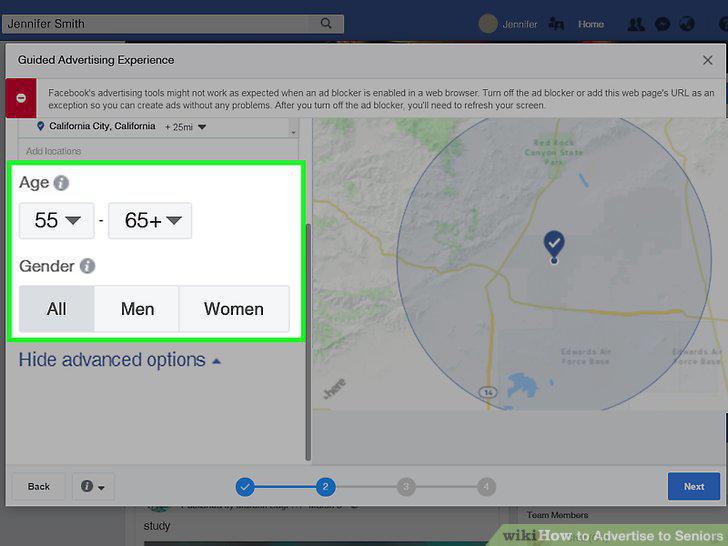The height and width of the screenshot is (546, 728).
Task: Open the Messenger messages icon
Action: point(662,24)
